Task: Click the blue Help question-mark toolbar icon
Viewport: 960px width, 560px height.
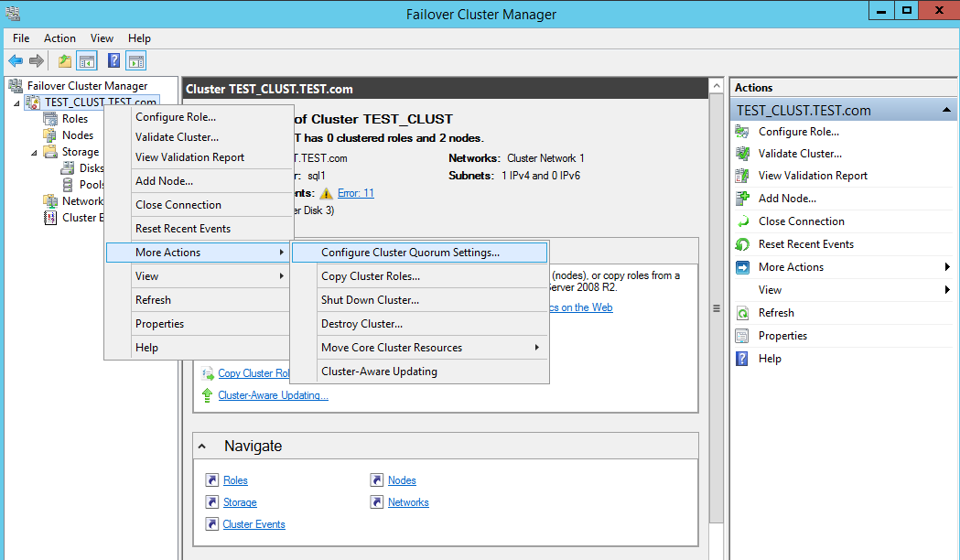Action: pyautogui.click(x=113, y=61)
